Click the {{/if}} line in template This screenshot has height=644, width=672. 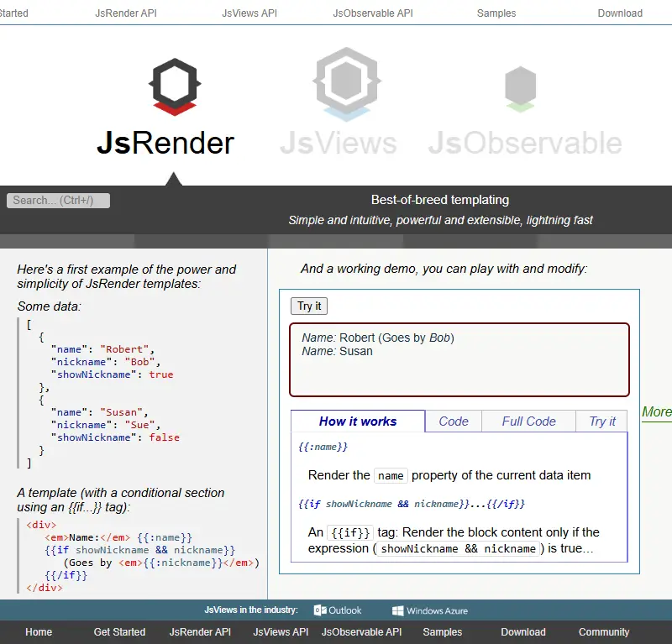tap(66, 575)
